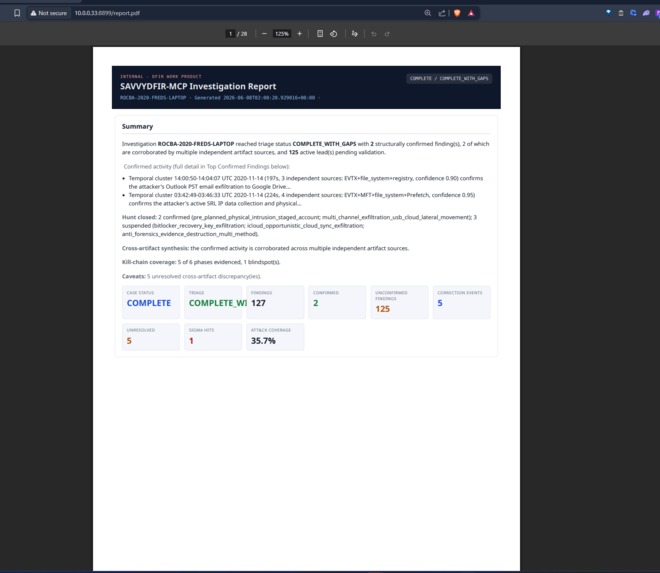Edit the 125% zoom level field

[x=282, y=34]
